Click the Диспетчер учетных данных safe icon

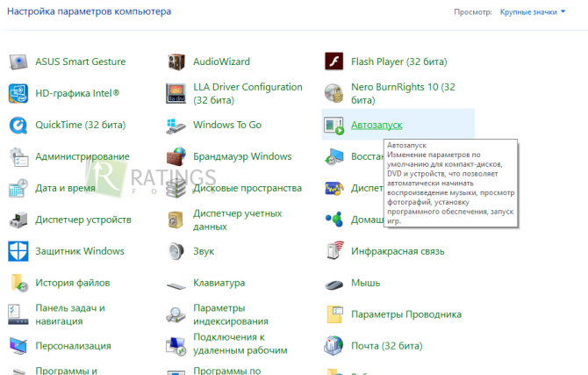point(176,220)
